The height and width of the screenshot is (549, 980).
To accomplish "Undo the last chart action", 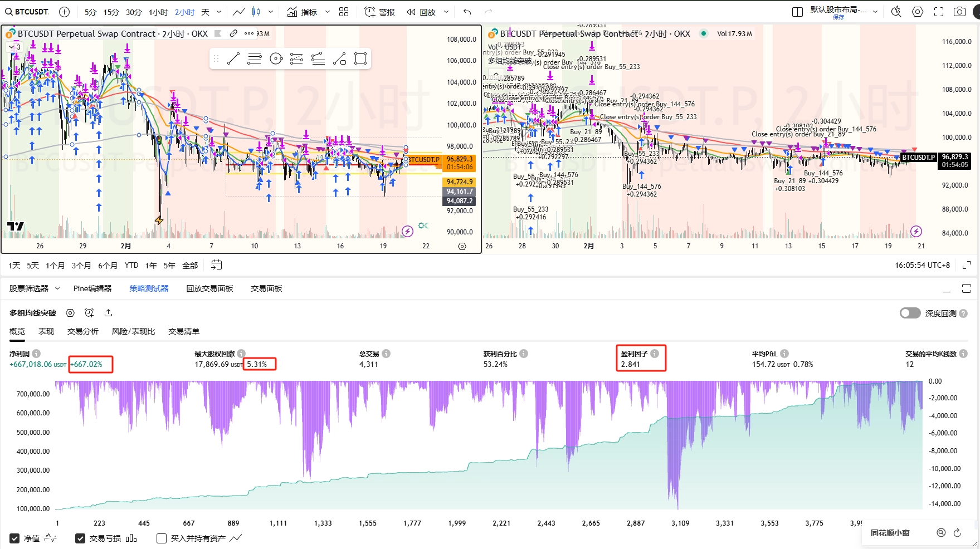I will click(x=467, y=12).
